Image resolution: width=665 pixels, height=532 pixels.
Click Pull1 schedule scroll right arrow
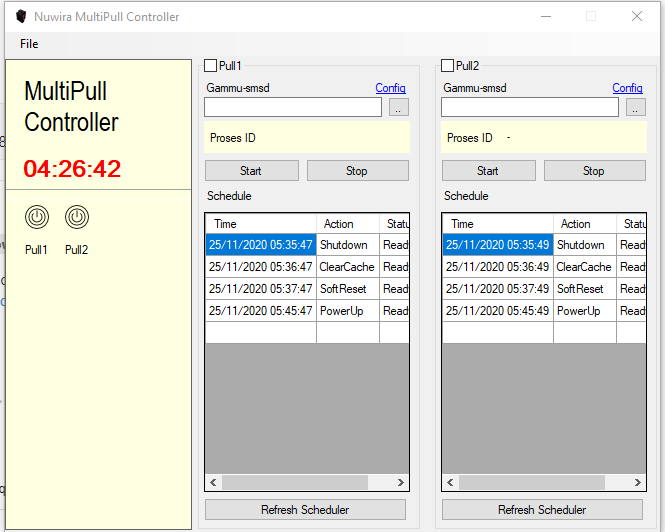[x=401, y=482]
